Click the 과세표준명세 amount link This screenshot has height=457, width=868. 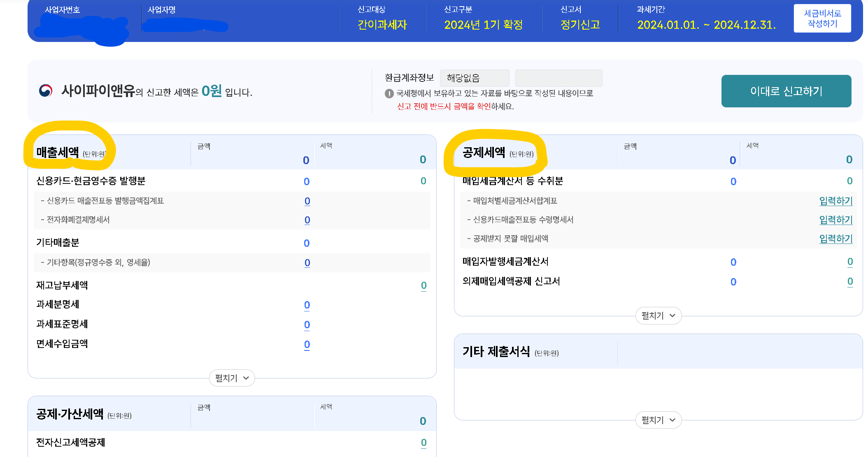click(307, 325)
